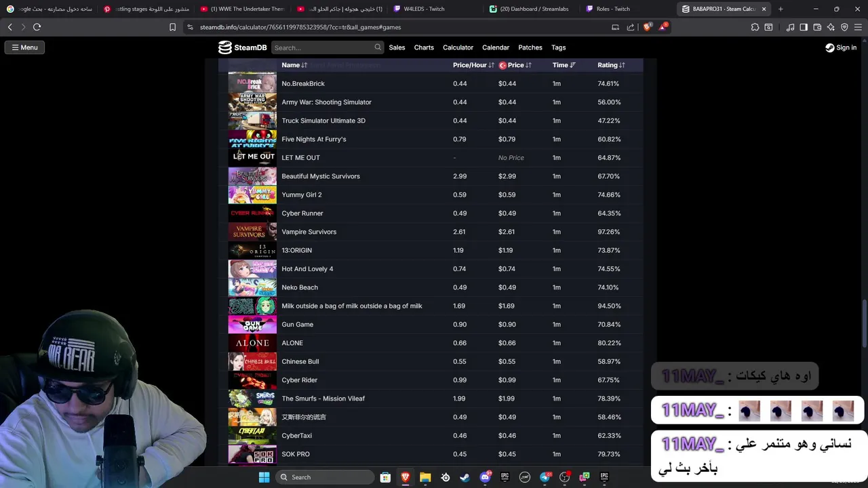
Task: Open the Tags page
Action: coord(559,47)
